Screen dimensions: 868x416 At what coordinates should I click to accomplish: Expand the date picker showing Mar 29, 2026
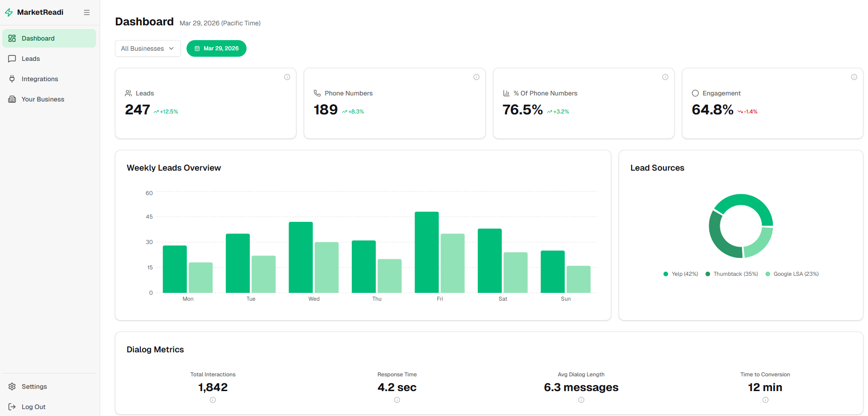click(x=216, y=48)
